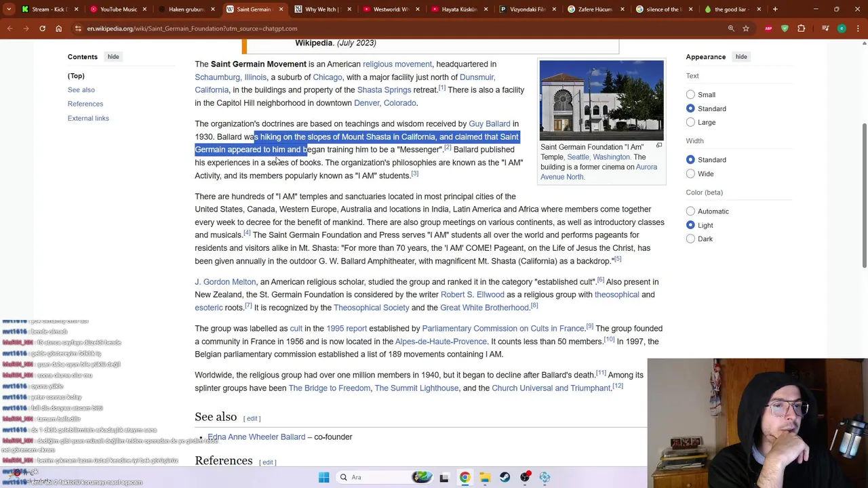Screen dimensions: 868x488
Task: Click the Chrome taskbar icon
Action: pyautogui.click(x=465, y=477)
